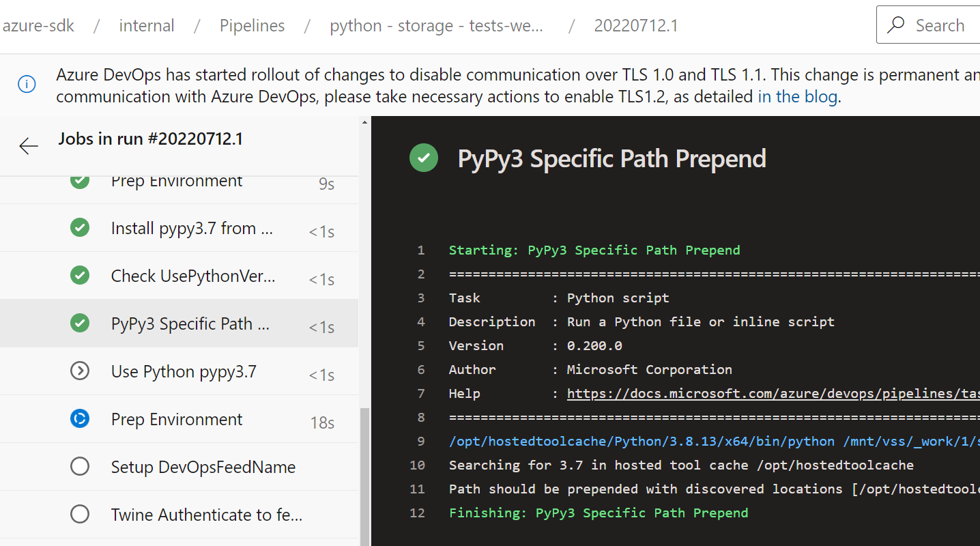Click skipped icon for Use Python pypy3.7
Screen dimensions: 980x546
(x=80, y=371)
